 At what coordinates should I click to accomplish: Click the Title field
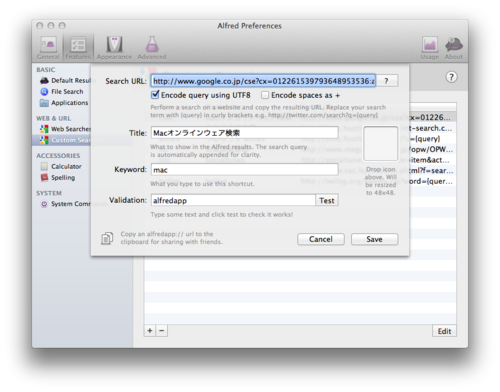(245, 133)
